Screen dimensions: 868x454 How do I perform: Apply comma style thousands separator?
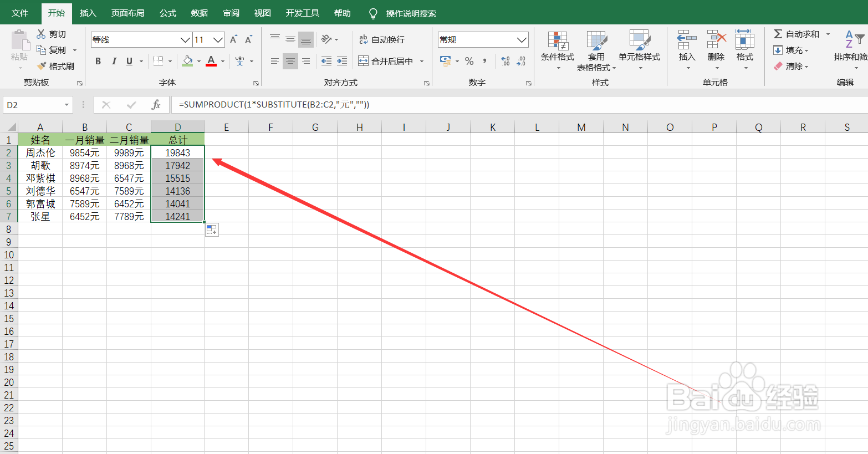[485, 61]
